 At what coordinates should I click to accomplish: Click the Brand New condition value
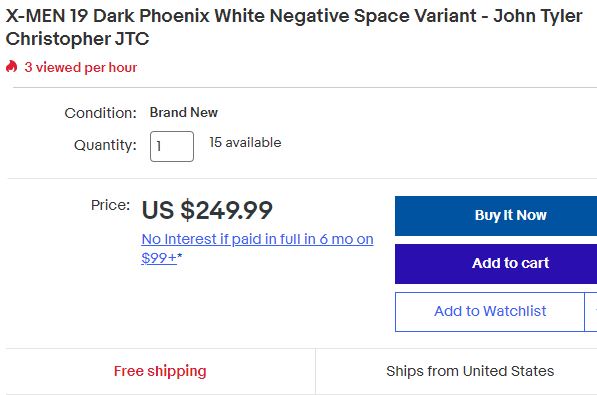click(x=184, y=112)
